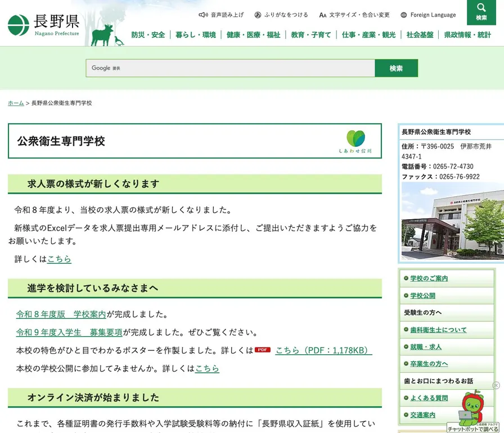This screenshot has height=433, width=504.
Task: Click bullet icon beside よくある質問
Action: click(x=406, y=398)
